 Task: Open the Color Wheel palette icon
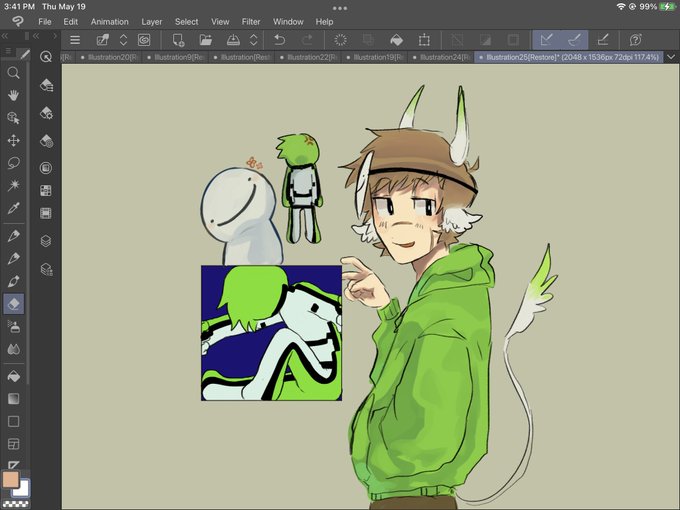46,168
